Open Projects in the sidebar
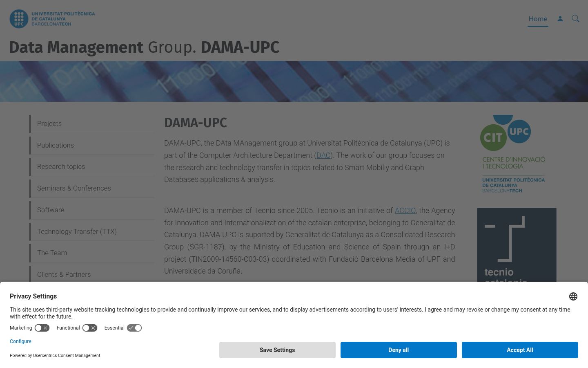Screen dimensions: 588x368 click(92, 124)
